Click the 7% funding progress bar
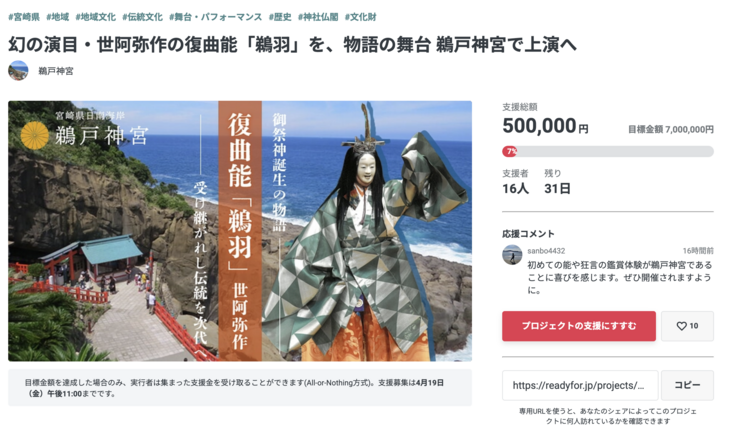The height and width of the screenshot is (432, 736). tap(608, 151)
